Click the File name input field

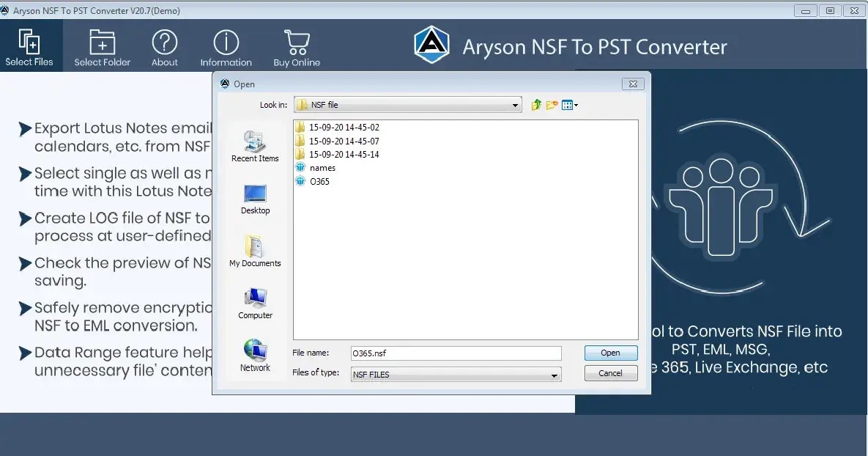[x=456, y=353]
